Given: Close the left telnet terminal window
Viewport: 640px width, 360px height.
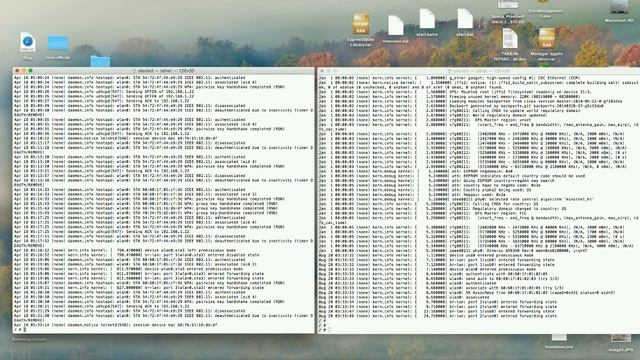Looking at the screenshot, I should 17,71.
